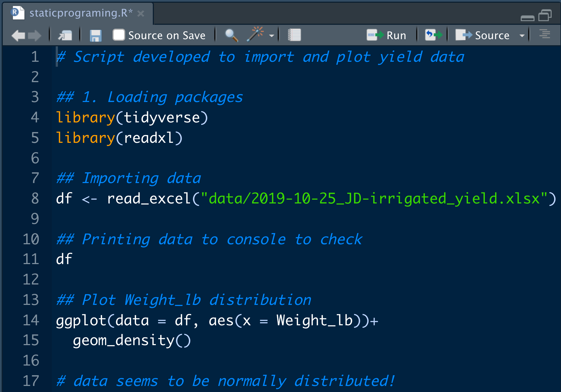
Task: Go back to previous source location
Action: click(18, 36)
